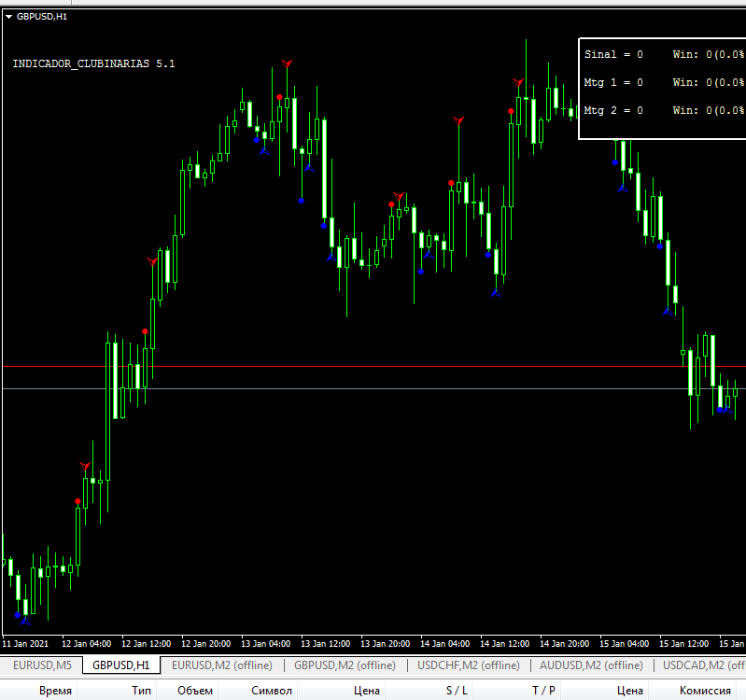The height and width of the screenshot is (700, 746).
Task: Open the GBPUSD,H1 chart dropdown triangle
Action: (8, 17)
